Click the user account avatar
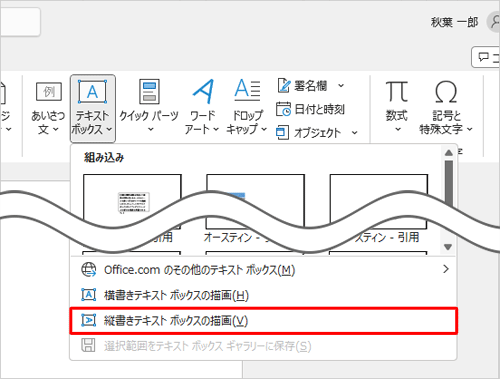 point(494,22)
